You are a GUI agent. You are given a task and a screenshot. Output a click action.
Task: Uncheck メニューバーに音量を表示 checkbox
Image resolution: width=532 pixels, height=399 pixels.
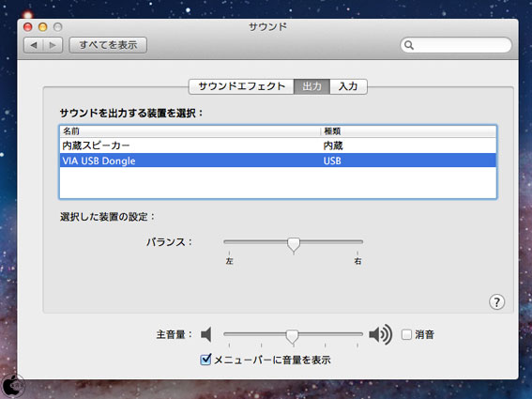[x=205, y=360]
